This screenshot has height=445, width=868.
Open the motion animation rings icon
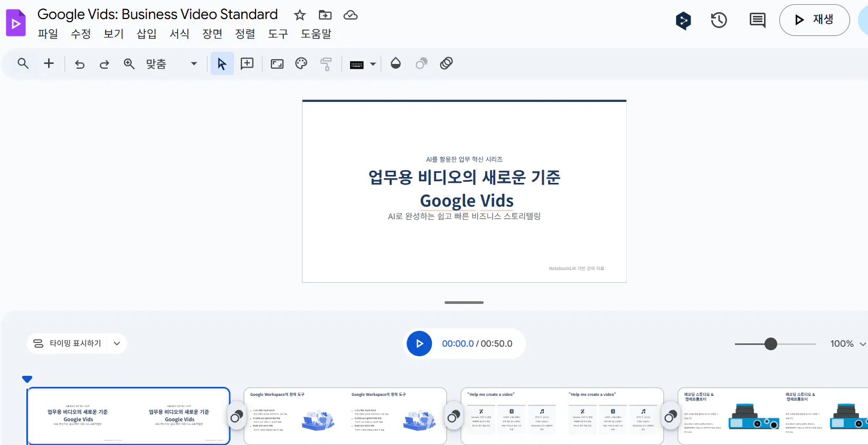point(446,63)
